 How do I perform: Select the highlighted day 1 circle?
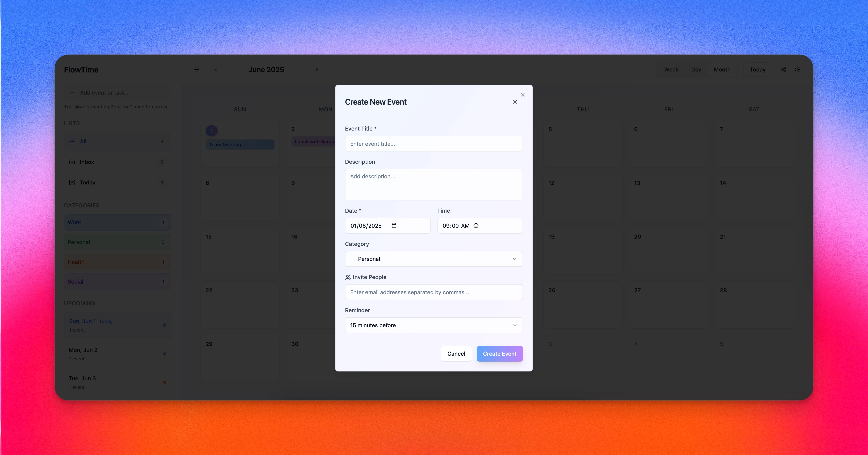(x=212, y=131)
